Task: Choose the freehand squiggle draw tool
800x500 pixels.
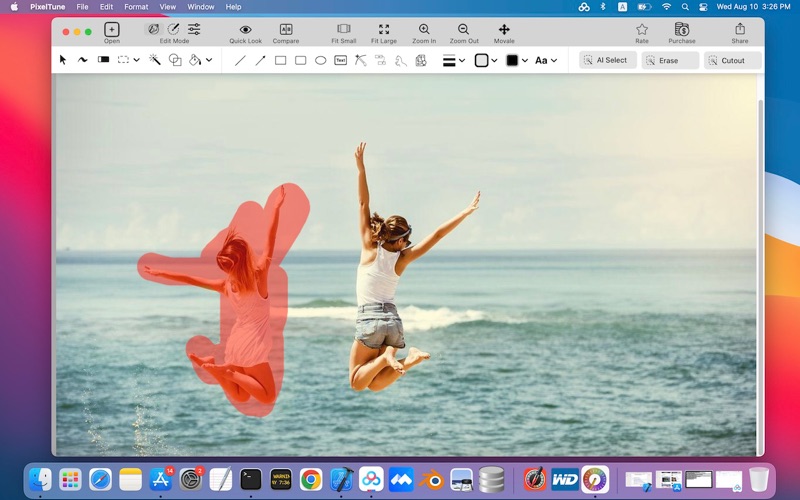Action: [82, 60]
